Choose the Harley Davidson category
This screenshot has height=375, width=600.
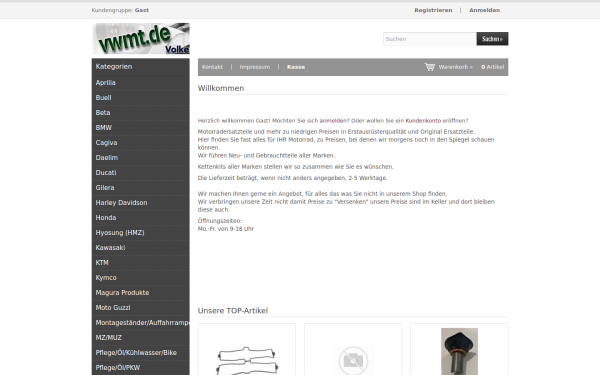(x=140, y=202)
